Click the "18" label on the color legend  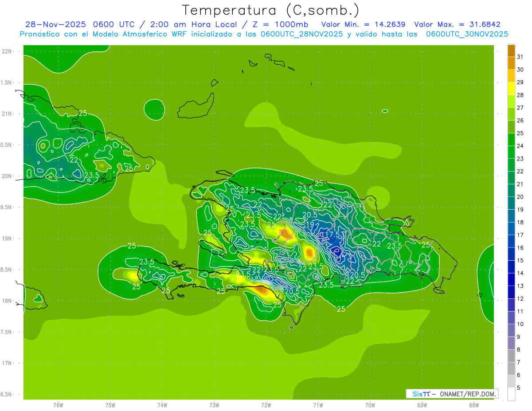tap(520, 223)
